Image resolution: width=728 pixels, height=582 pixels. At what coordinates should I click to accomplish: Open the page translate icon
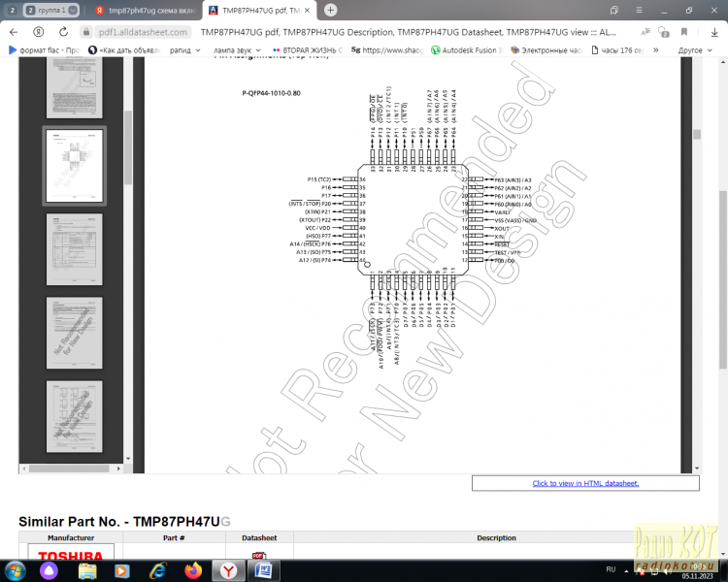pyautogui.click(x=645, y=32)
